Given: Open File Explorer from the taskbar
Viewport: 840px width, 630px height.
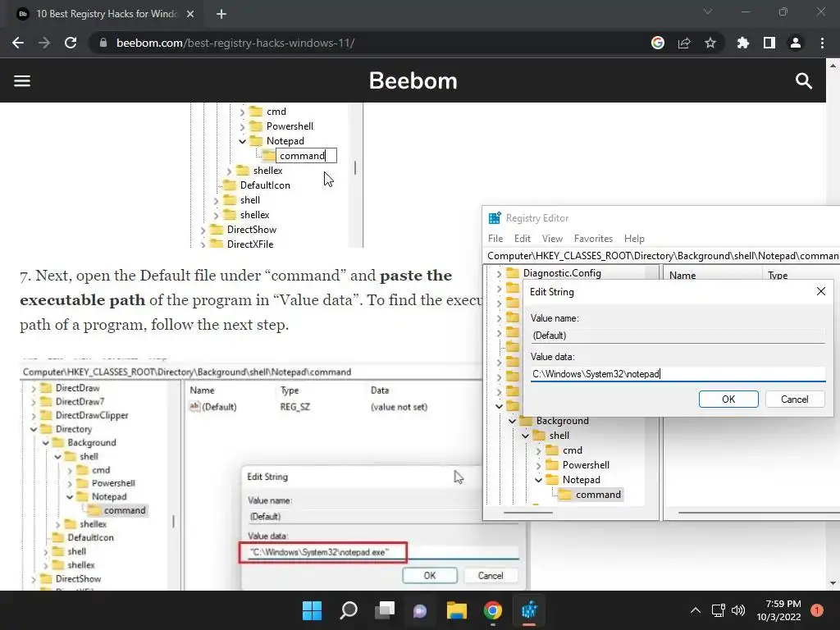Looking at the screenshot, I should pyautogui.click(x=456, y=610).
